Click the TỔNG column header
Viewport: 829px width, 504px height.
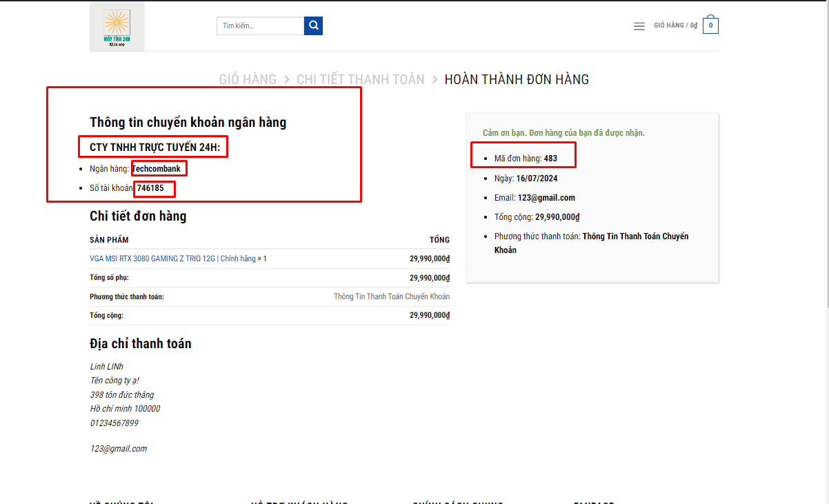[x=439, y=240]
